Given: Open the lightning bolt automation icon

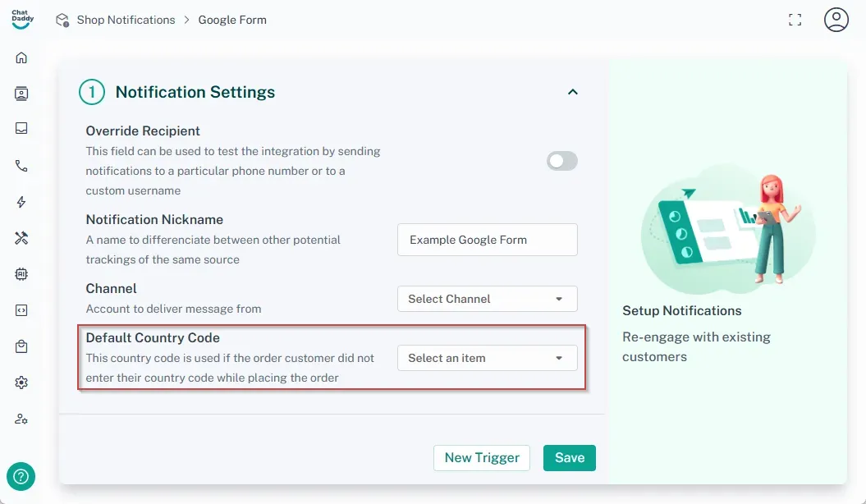Looking at the screenshot, I should [x=21, y=202].
